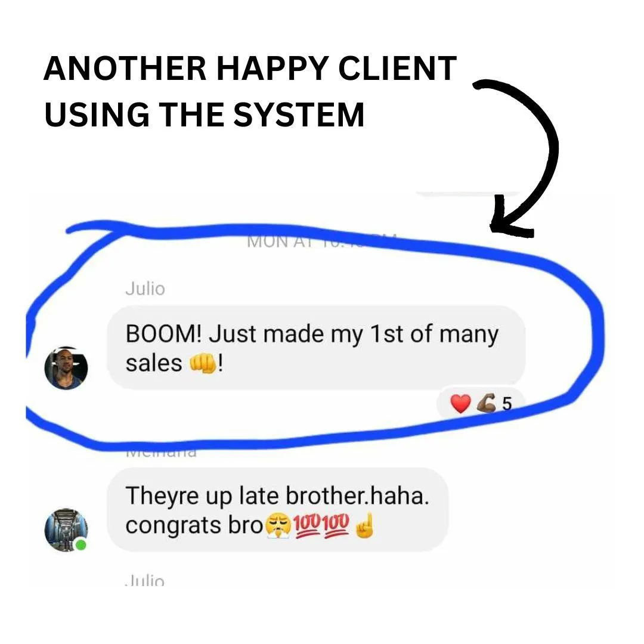This screenshot has width=644, height=644.
Task: Click the partially covered sender name above congrats message
Action: coord(161,453)
